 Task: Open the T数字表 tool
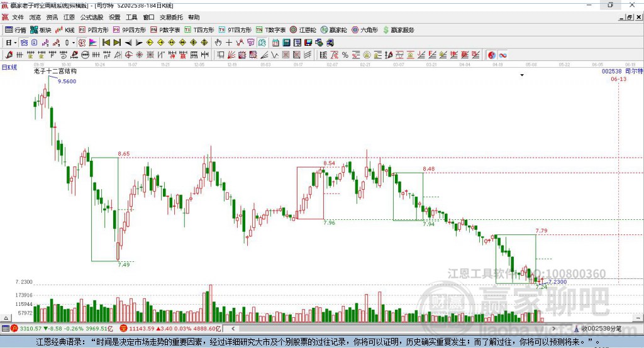tap(270, 30)
